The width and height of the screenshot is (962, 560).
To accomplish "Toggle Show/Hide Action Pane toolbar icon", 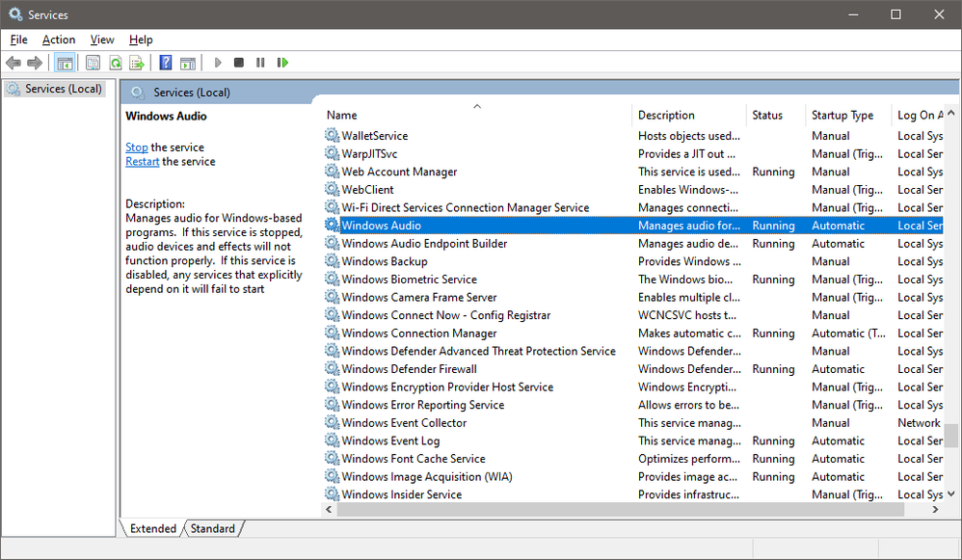I will point(188,63).
